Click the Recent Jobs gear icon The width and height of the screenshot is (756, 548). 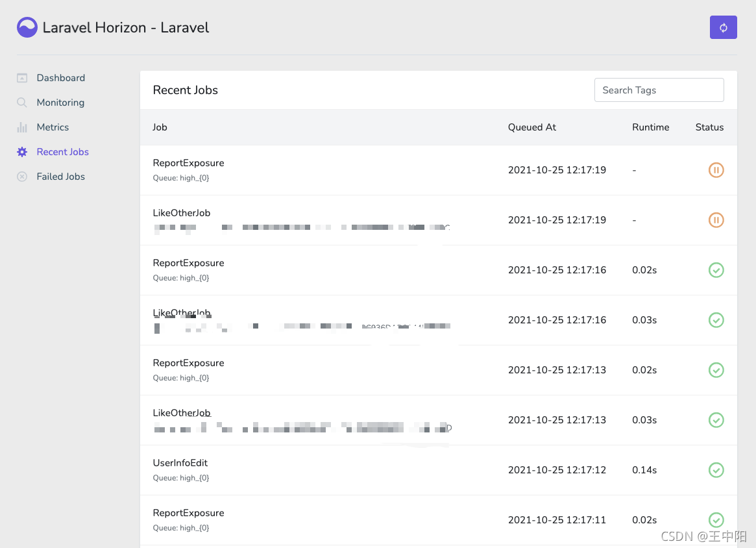click(x=22, y=151)
